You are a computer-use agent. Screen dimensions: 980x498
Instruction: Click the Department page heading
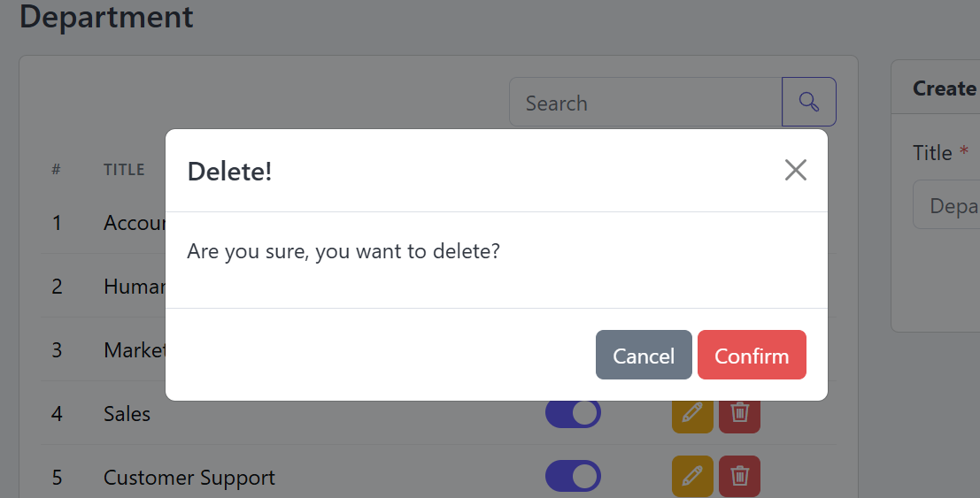106,16
